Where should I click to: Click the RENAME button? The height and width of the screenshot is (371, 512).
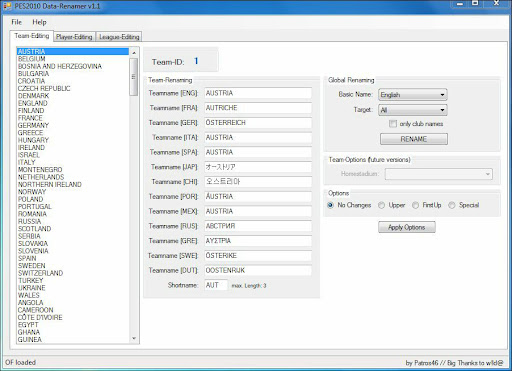[414, 139]
